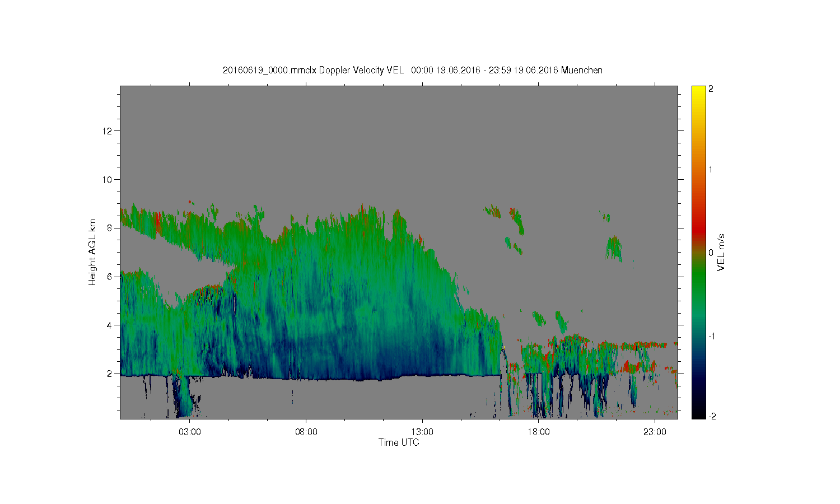Click the black bottom of the colorbar
840x504 pixels.
[x=698, y=414]
